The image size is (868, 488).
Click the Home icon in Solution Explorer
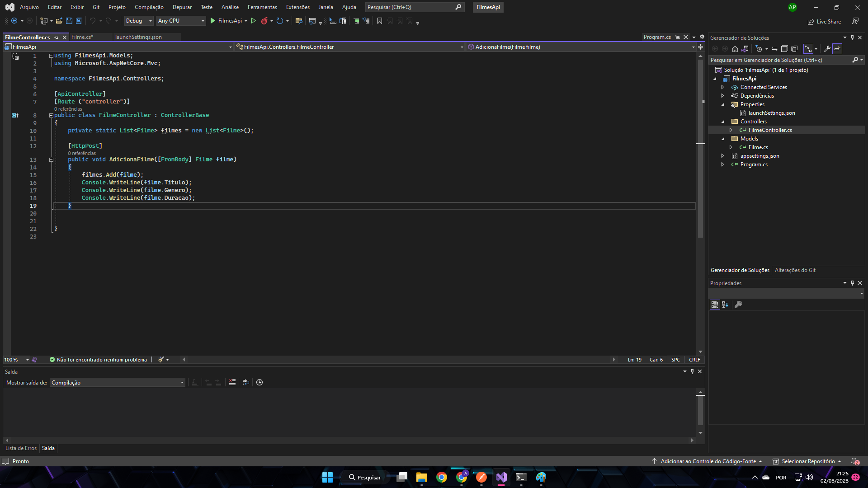coord(735,49)
